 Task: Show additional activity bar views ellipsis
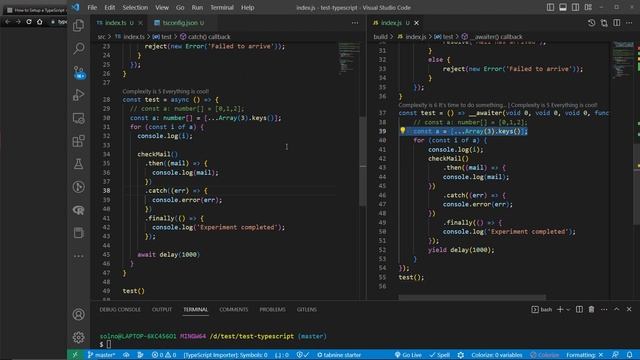[x=78, y=256]
